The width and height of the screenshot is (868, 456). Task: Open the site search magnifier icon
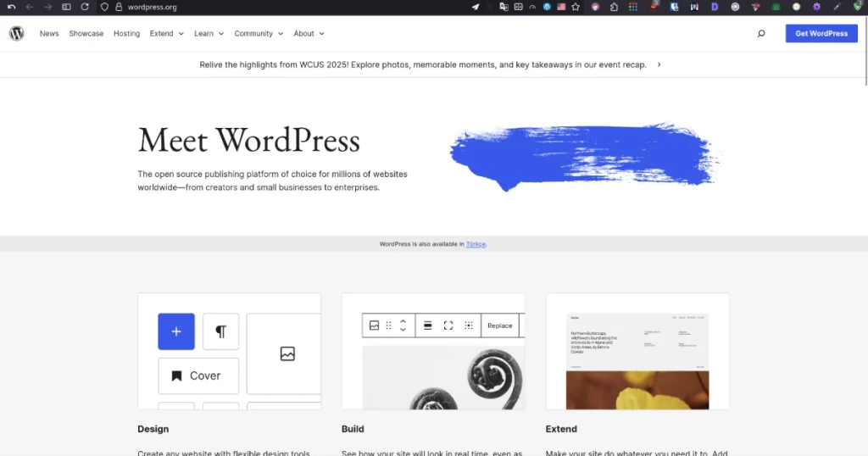pos(761,33)
